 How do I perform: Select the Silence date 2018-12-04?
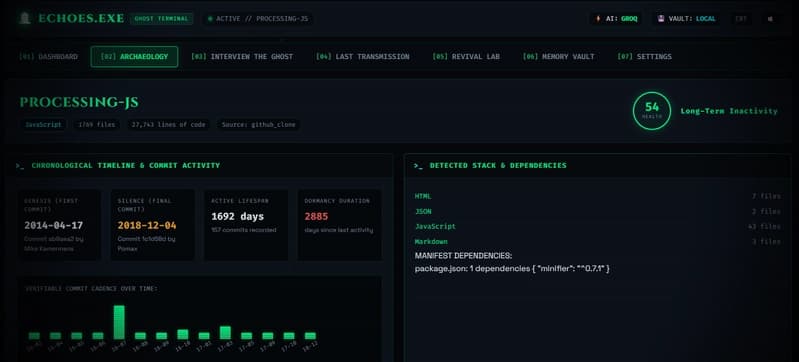(x=147, y=225)
